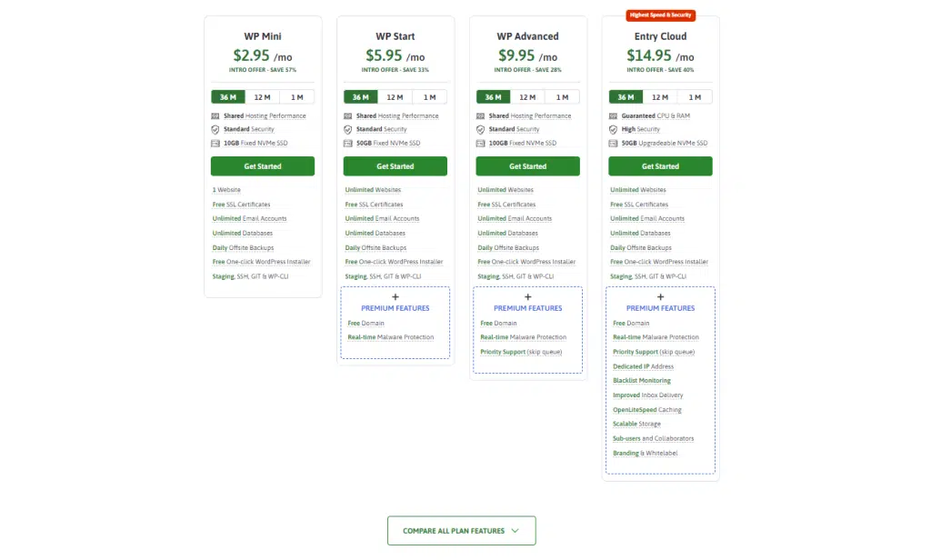
Task: Switch WP Advanced to the 1 M tab
Action: [562, 97]
